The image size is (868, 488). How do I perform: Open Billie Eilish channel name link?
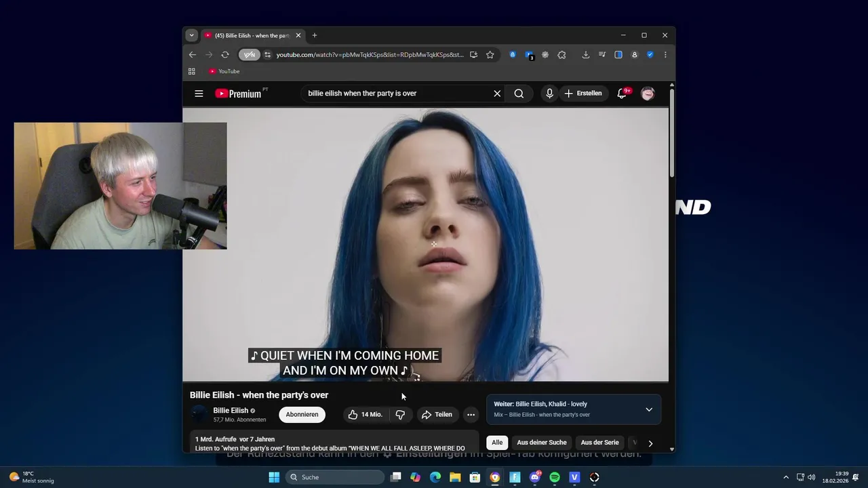pos(231,410)
